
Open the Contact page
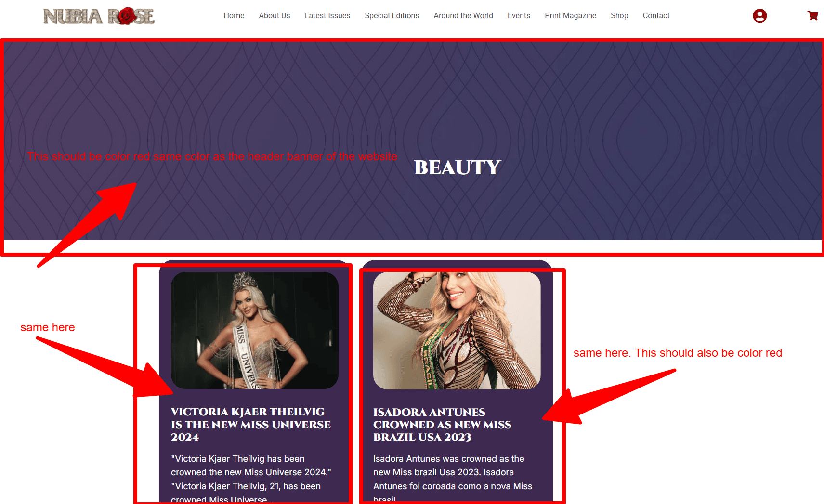click(x=656, y=16)
